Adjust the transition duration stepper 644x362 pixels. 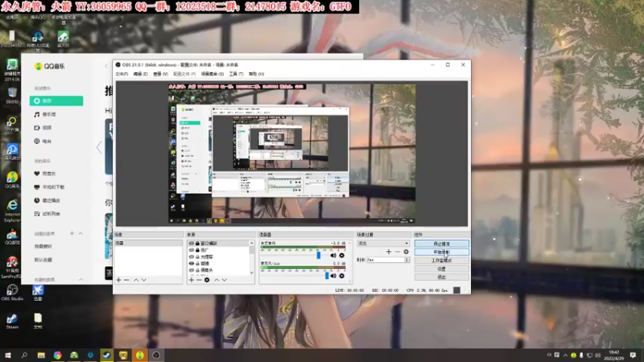407,260
